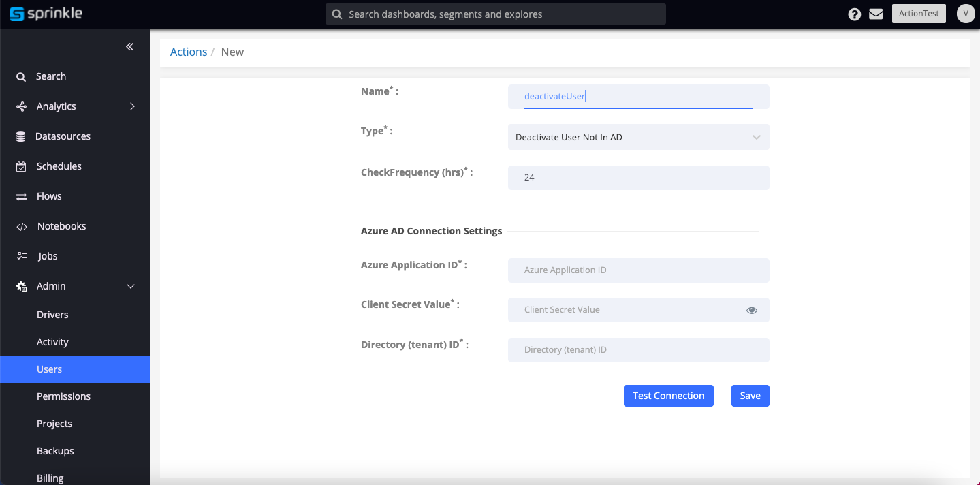
Task: Click the Notebooks code icon
Action: coord(21,227)
